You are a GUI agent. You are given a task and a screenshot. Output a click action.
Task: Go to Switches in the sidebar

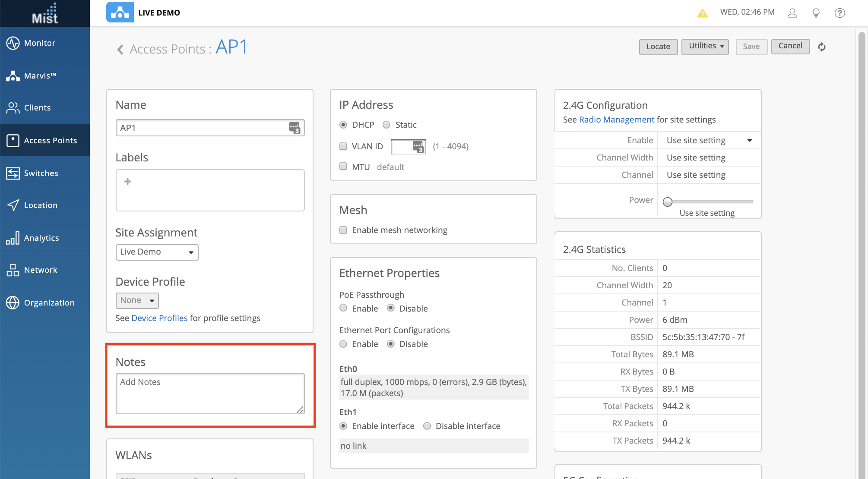click(x=41, y=173)
